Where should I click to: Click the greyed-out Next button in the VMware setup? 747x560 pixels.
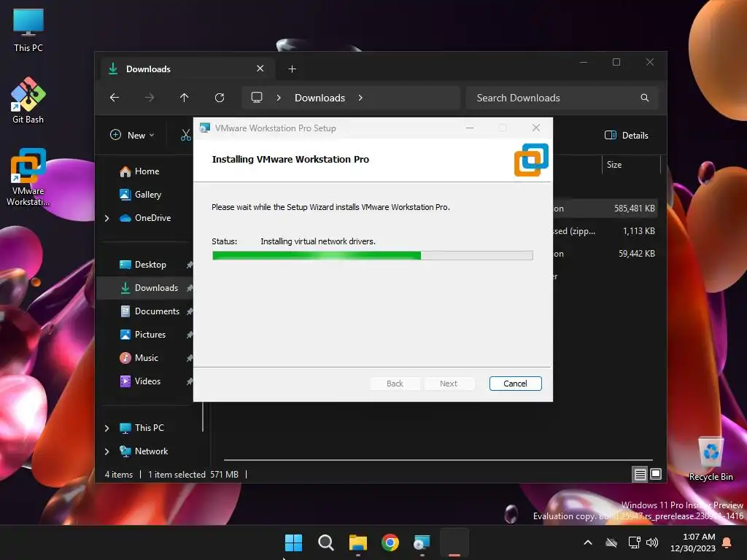tap(449, 384)
